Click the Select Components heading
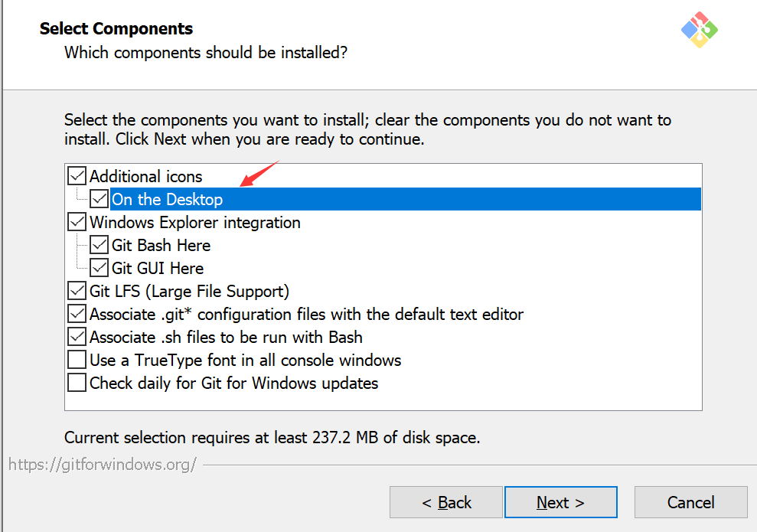The height and width of the screenshot is (532, 757). 116,29
